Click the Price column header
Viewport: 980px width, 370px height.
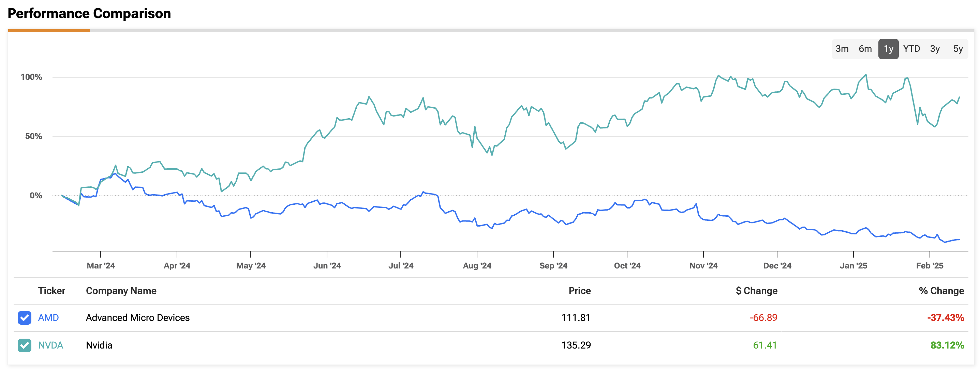[579, 291]
